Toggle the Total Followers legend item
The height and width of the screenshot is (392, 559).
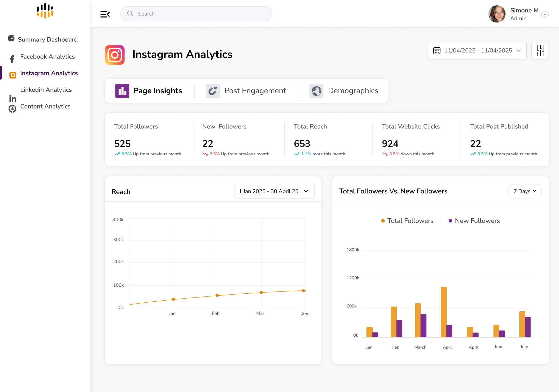[407, 221]
